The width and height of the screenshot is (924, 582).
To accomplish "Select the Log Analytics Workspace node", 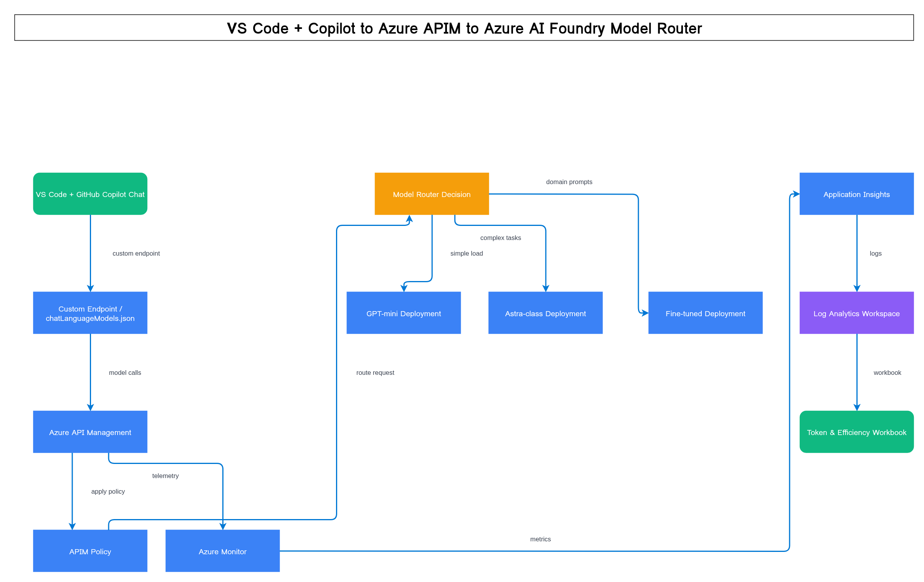I will point(857,313).
